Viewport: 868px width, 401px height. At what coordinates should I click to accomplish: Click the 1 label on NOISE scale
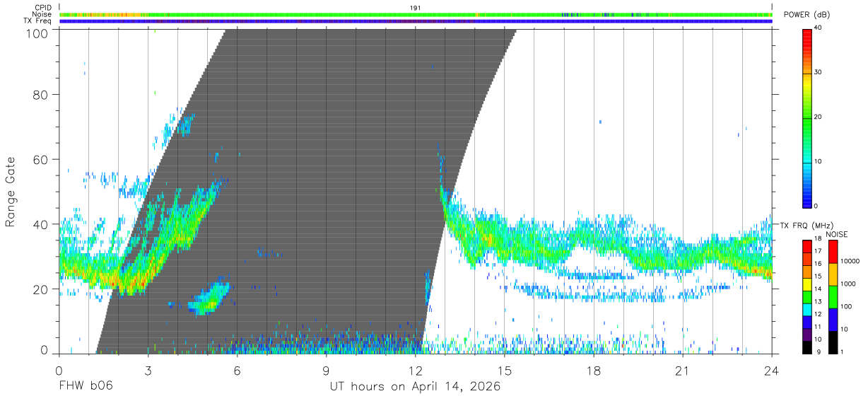point(843,351)
